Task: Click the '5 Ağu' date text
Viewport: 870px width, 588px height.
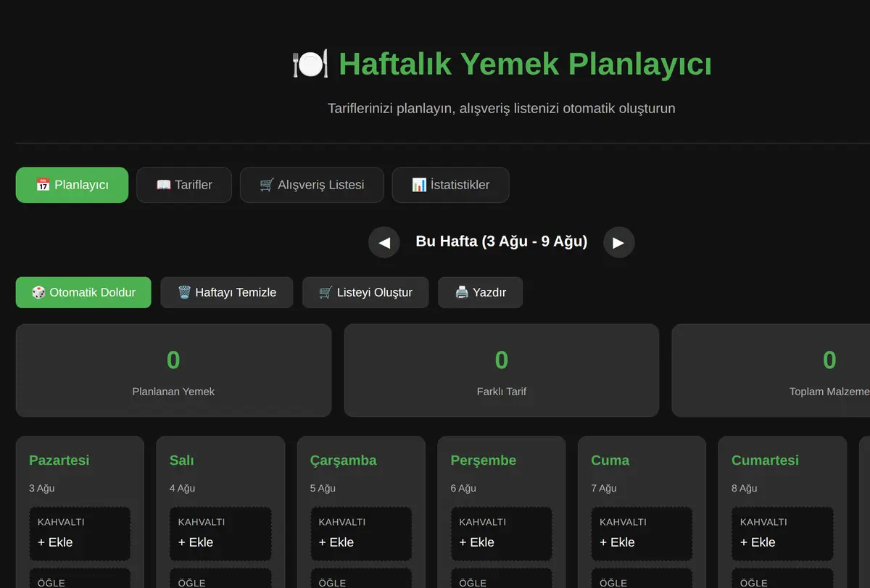Action: pos(323,489)
